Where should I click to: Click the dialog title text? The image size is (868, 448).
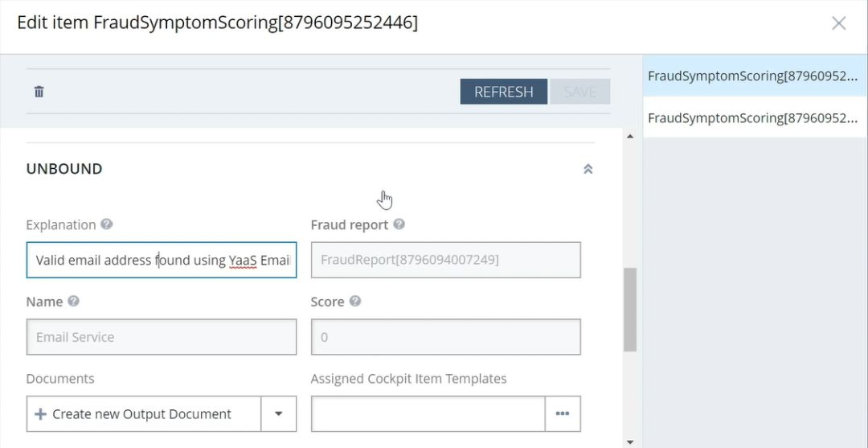tap(218, 23)
